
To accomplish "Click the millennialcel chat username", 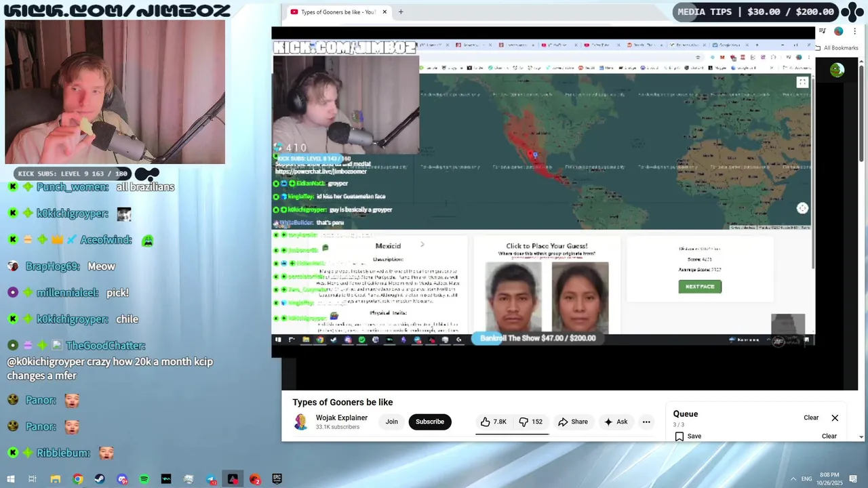I will point(68,293).
